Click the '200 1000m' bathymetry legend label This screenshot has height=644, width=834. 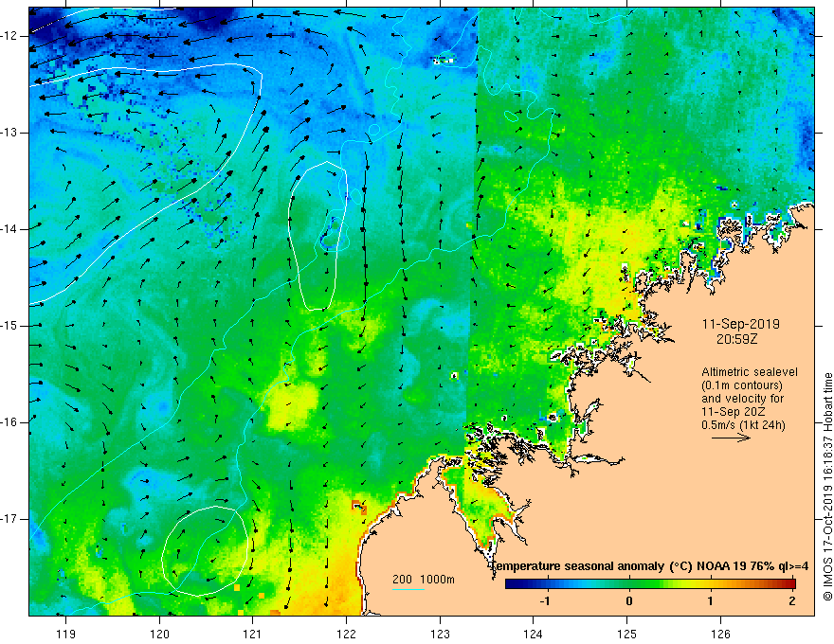click(424, 580)
